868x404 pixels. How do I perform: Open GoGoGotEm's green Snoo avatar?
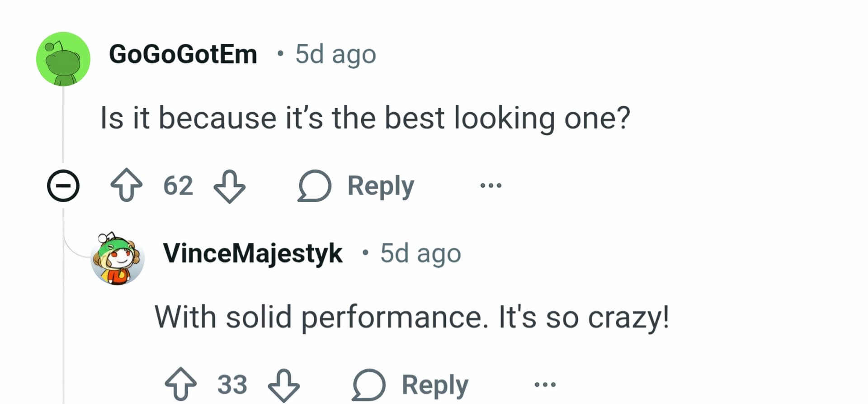(63, 59)
